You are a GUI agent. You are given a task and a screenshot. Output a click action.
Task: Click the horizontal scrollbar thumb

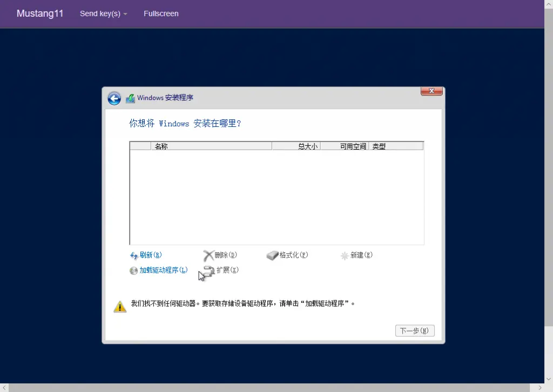click(269, 388)
